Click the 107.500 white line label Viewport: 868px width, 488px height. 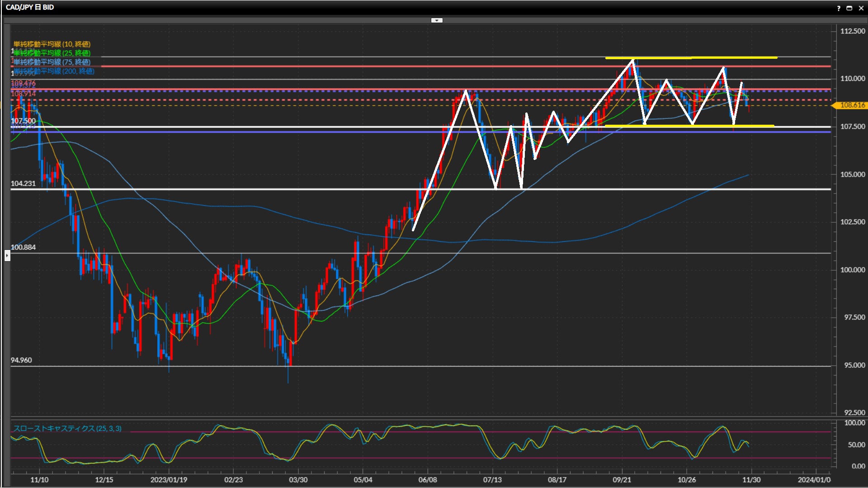[x=23, y=121]
